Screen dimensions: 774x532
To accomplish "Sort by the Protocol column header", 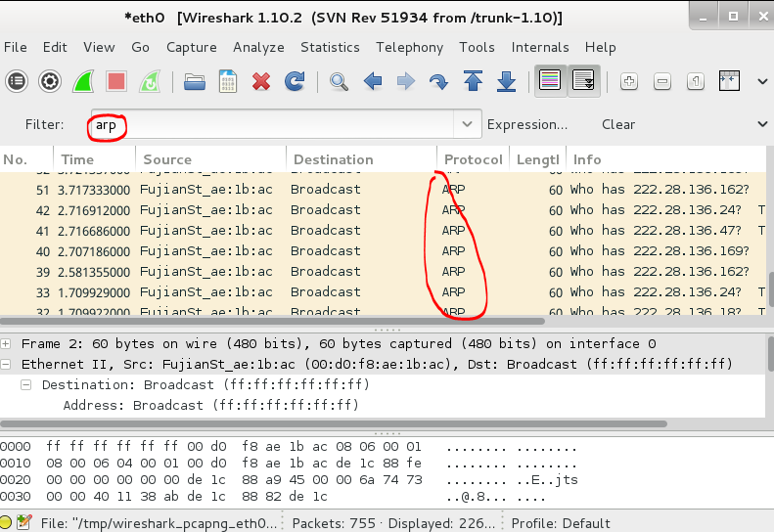I will point(473,159).
